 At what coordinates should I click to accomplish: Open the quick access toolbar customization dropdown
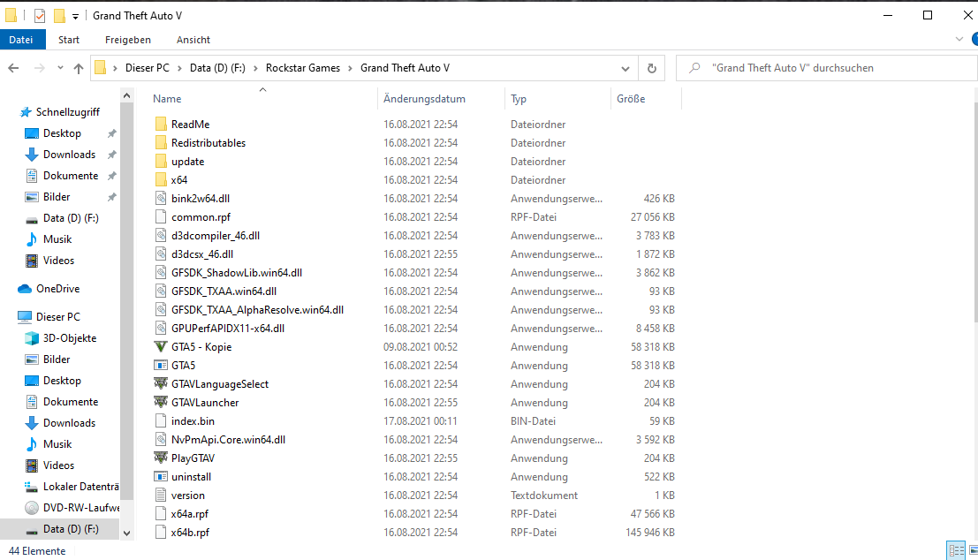(76, 15)
